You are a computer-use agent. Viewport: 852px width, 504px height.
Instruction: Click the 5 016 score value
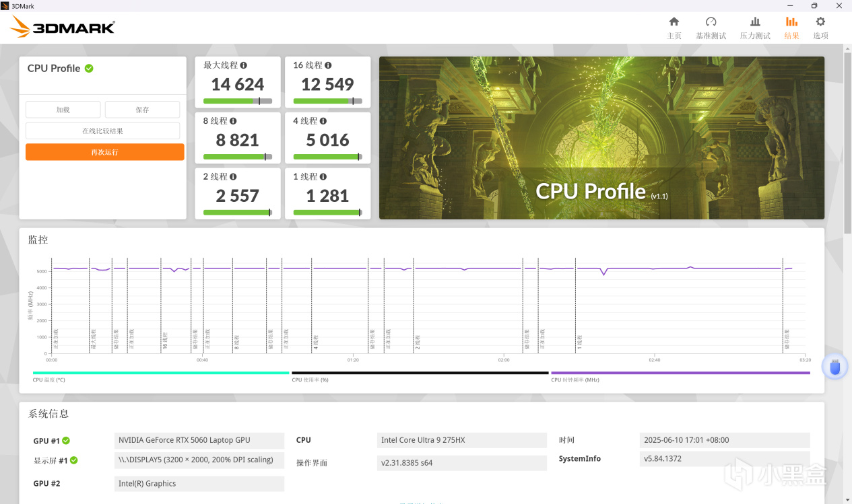(x=327, y=141)
